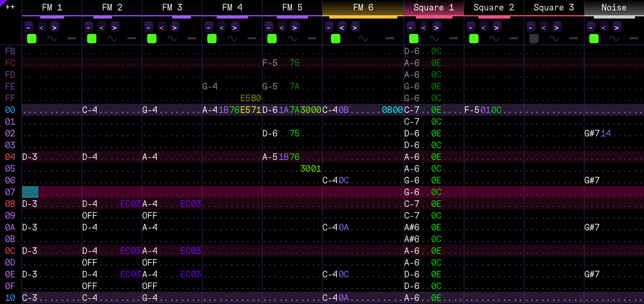Screen dimensions: 644x304
Task: Select the Square 1 channel header
Action: click(434, 8)
